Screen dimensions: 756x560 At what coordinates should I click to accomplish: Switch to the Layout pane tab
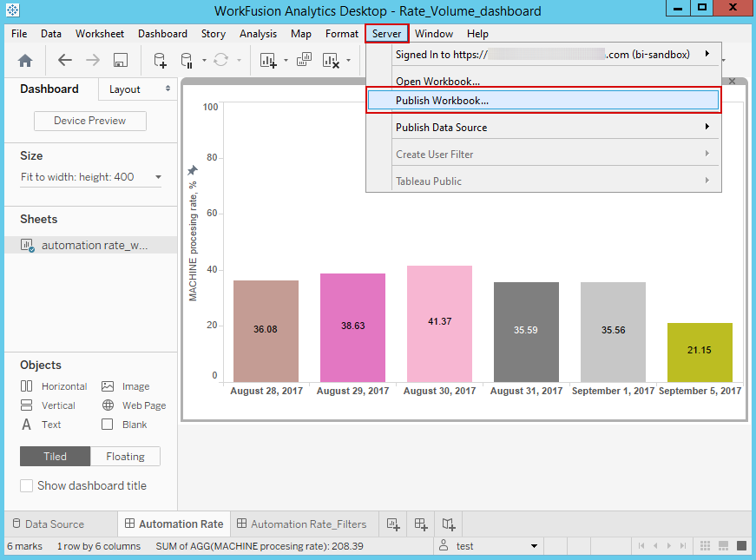point(124,89)
